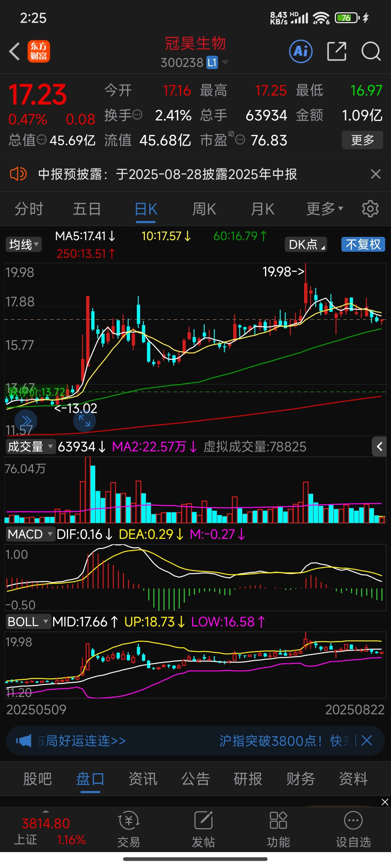
Task: Open the 股吧 tab
Action: (x=38, y=779)
